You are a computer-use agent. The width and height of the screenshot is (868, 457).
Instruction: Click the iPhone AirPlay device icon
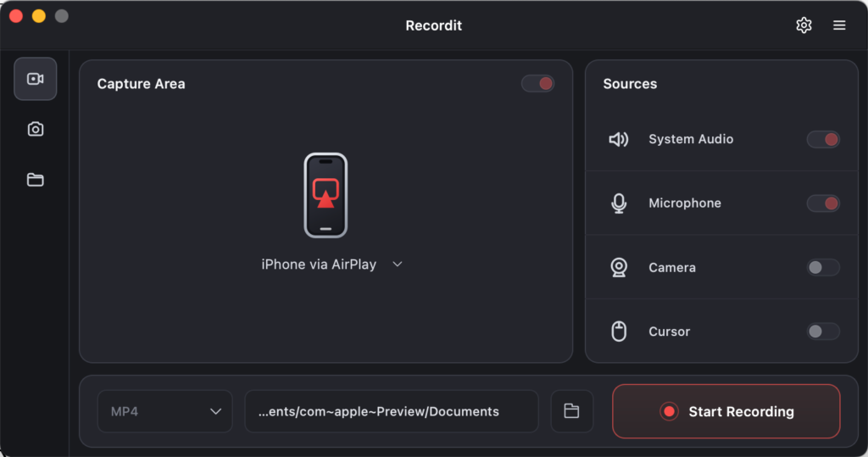(x=325, y=195)
